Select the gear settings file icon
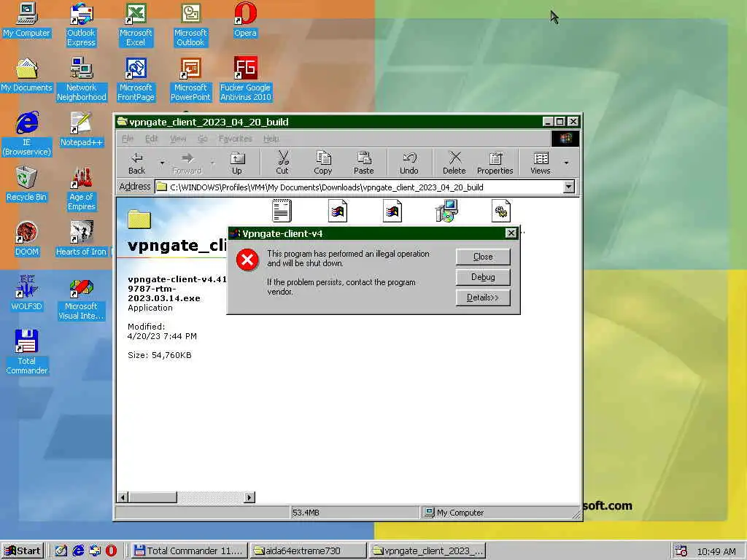Image resolution: width=747 pixels, height=560 pixels. [x=501, y=211]
